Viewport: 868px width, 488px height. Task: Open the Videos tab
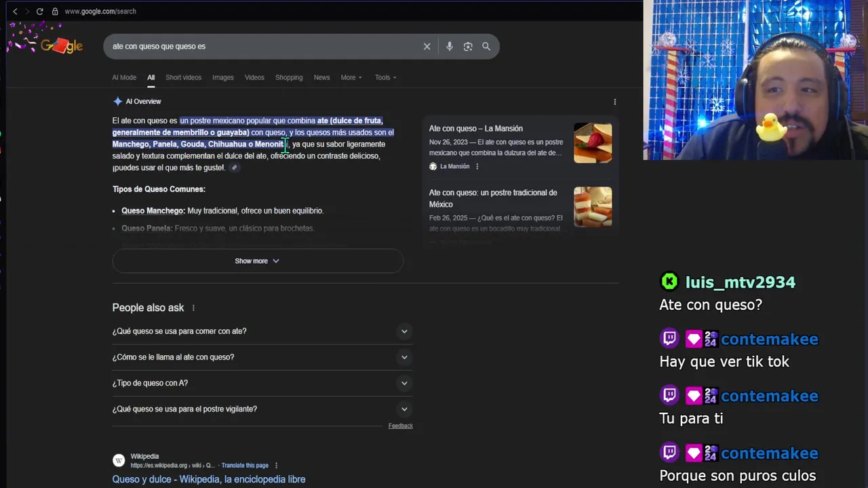pyautogui.click(x=254, y=77)
